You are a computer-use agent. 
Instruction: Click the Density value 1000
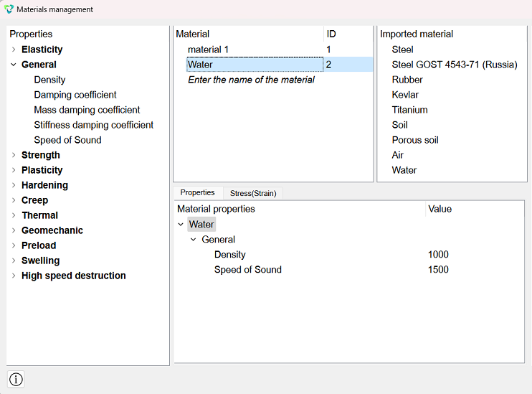tap(438, 254)
